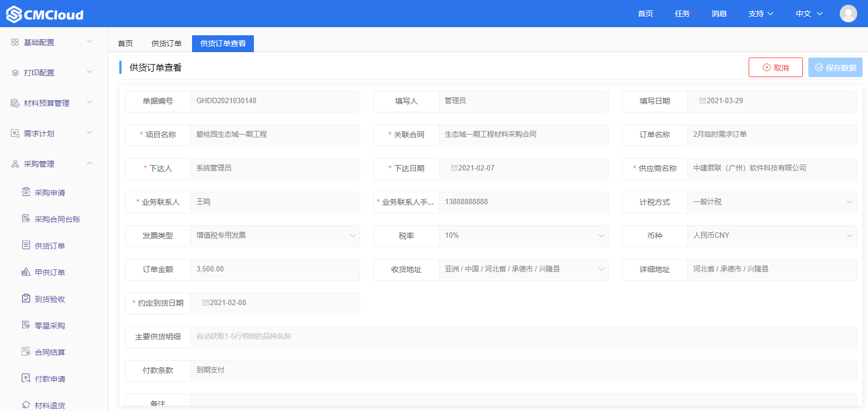The image size is (868, 411).
Task: Click the 详细地址 input field
Action: tap(771, 269)
